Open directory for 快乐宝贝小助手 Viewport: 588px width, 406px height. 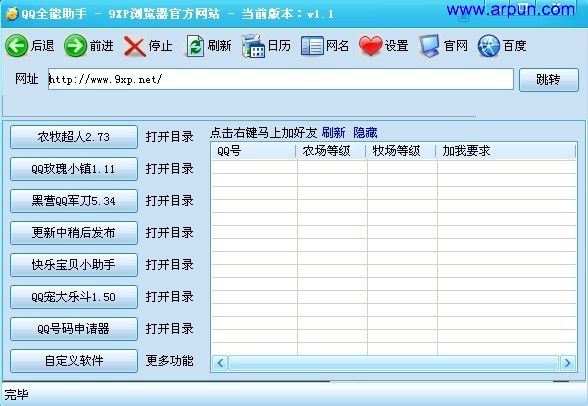coord(170,265)
